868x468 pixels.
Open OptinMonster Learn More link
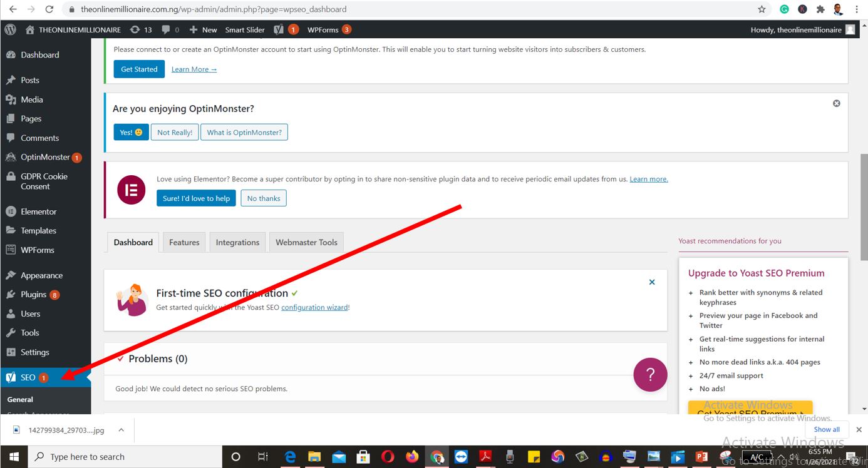[x=194, y=69]
